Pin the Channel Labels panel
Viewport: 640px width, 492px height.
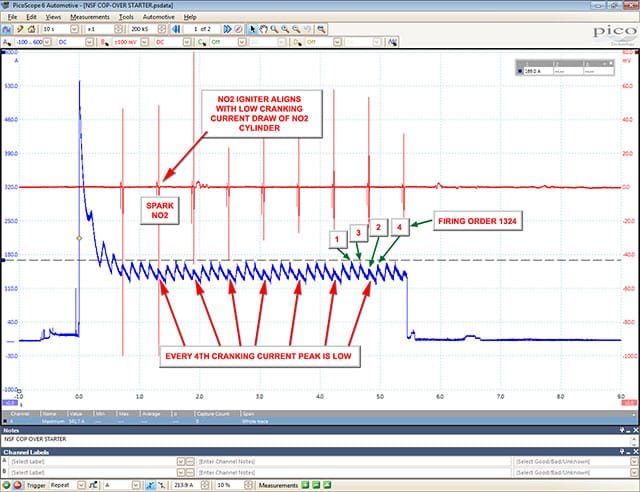click(622, 452)
